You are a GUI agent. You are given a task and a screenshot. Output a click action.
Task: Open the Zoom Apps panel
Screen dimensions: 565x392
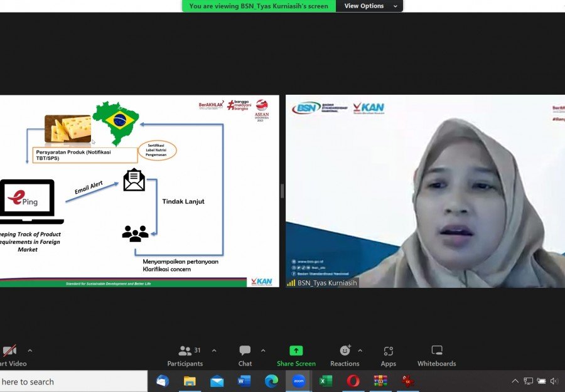click(388, 356)
